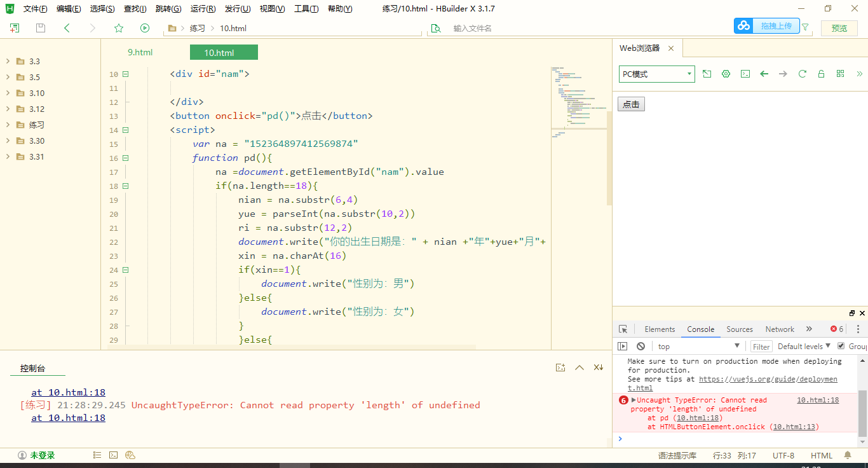Viewport: 868px width, 468px height.
Task: Open the terminal icon in status bar
Action: click(x=113, y=455)
